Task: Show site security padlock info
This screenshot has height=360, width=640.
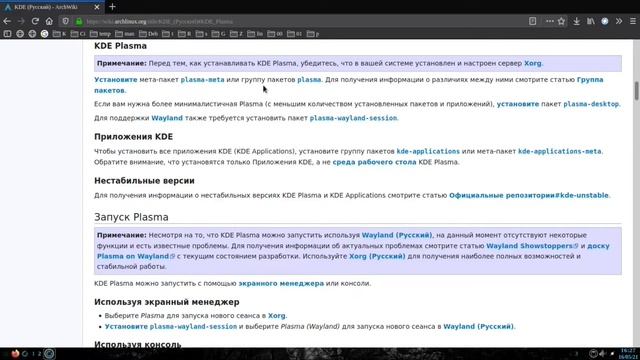Action: click(x=79, y=21)
